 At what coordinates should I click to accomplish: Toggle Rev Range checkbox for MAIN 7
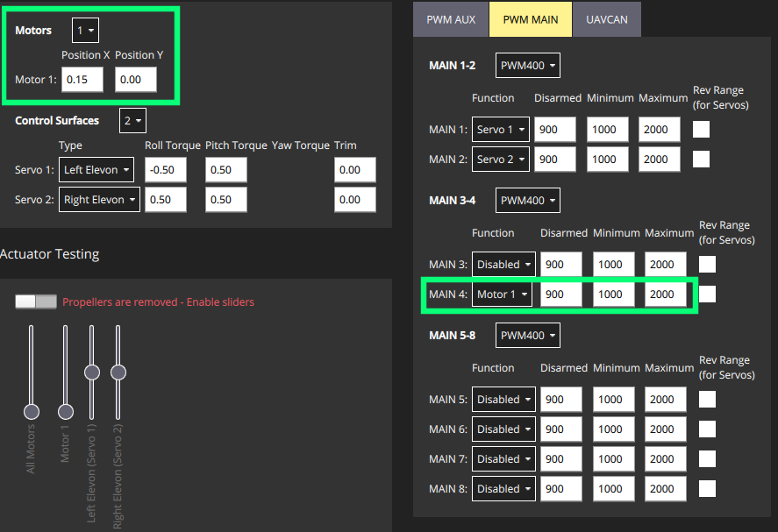tap(707, 458)
